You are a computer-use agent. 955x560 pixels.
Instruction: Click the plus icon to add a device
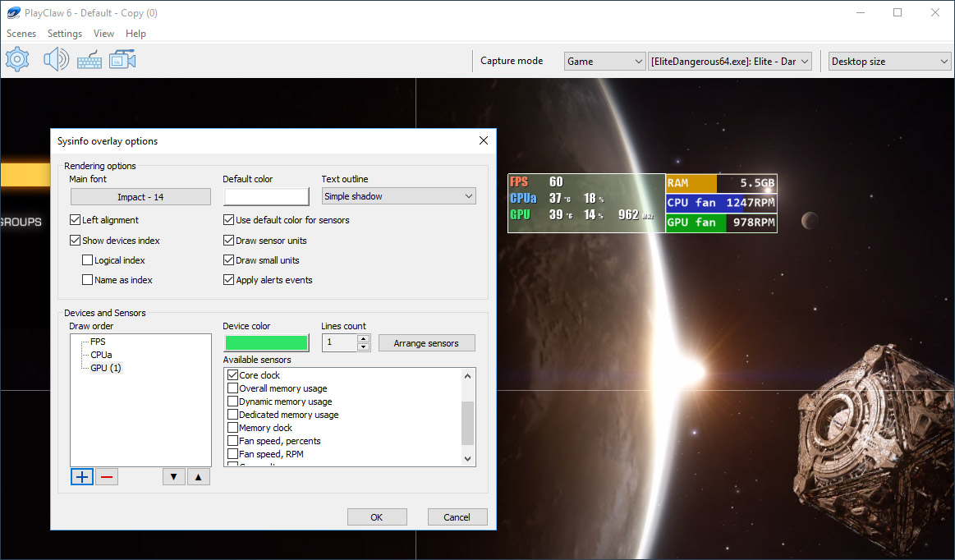coord(81,476)
